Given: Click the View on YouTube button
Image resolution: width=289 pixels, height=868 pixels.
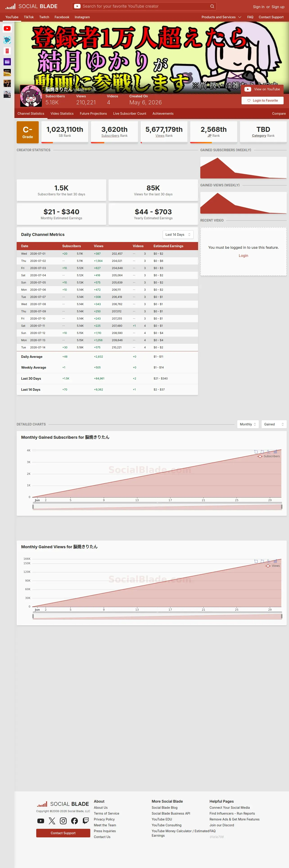Looking at the screenshot, I should pyautogui.click(x=262, y=89).
